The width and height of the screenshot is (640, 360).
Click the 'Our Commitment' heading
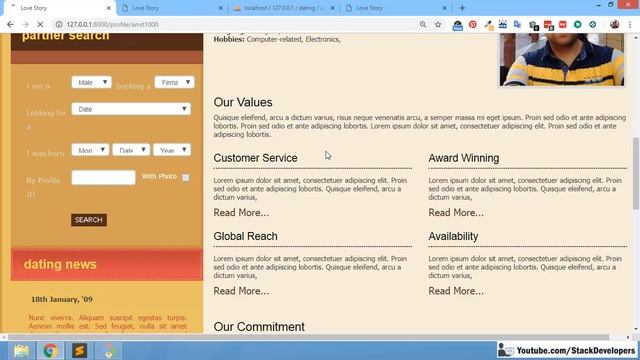259,327
